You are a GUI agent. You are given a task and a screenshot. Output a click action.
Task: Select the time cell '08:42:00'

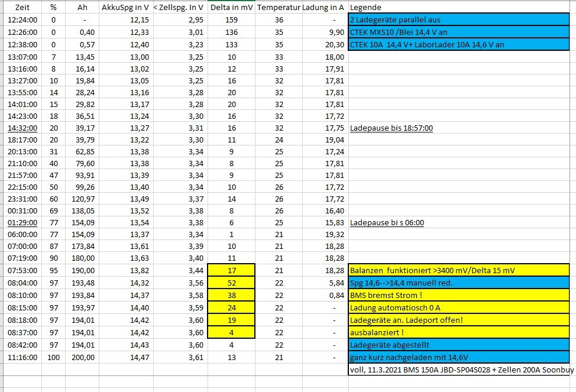pos(22,345)
